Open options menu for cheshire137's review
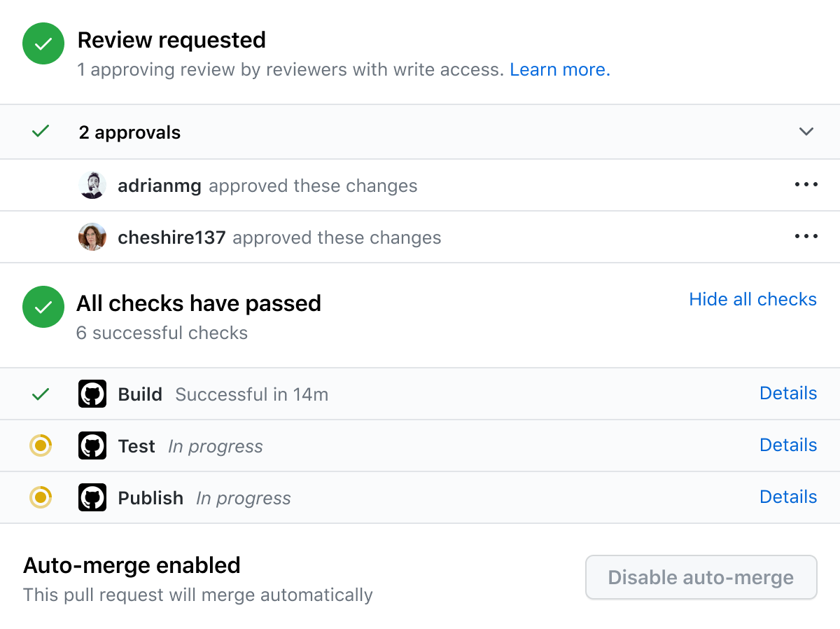Viewport: 840px width, 629px height. click(x=806, y=237)
